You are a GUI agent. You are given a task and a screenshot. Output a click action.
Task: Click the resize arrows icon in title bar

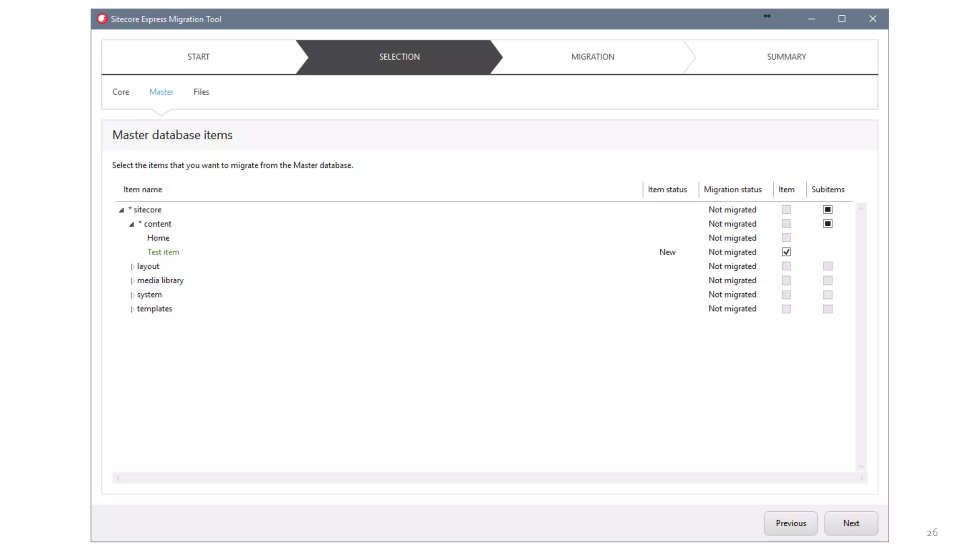coord(767,16)
